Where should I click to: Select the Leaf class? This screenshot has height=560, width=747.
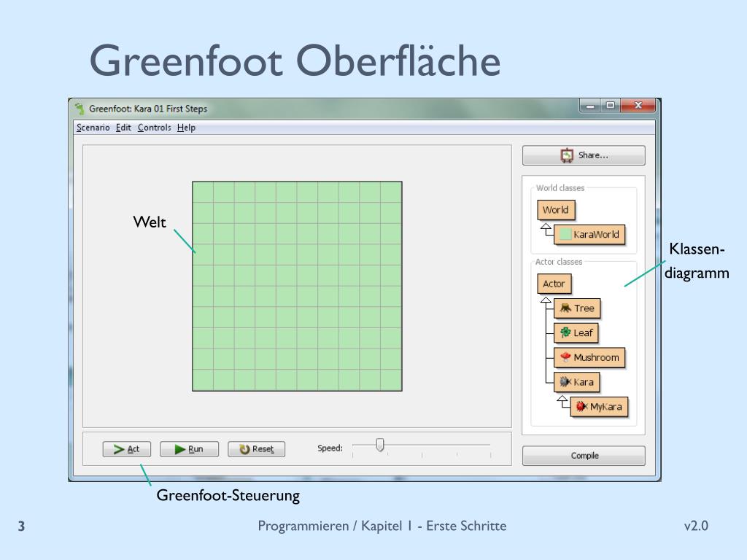[x=576, y=332]
